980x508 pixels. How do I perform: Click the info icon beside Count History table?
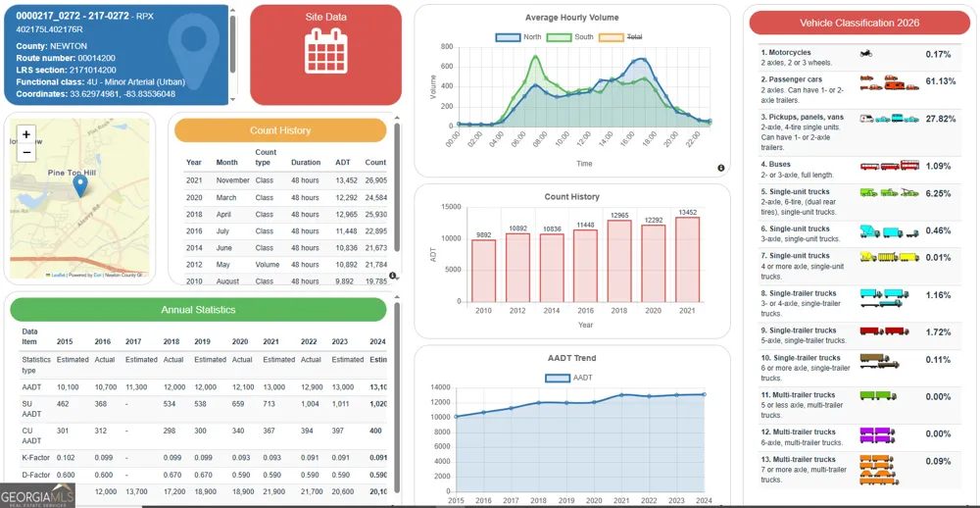(x=392, y=276)
